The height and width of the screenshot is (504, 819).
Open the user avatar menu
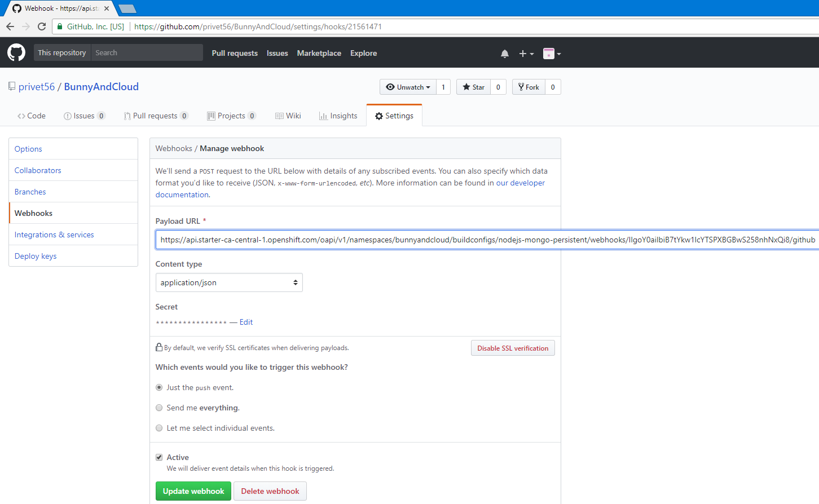click(552, 54)
